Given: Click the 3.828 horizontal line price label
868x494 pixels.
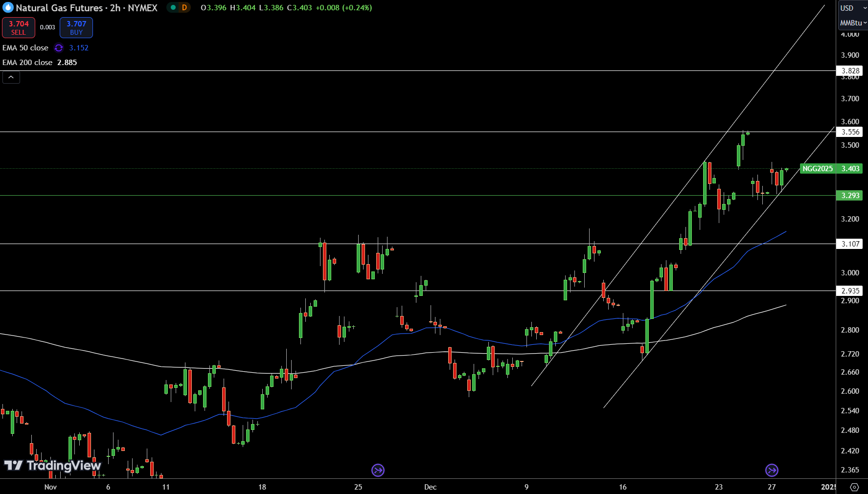Looking at the screenshot, I should 850,71.
